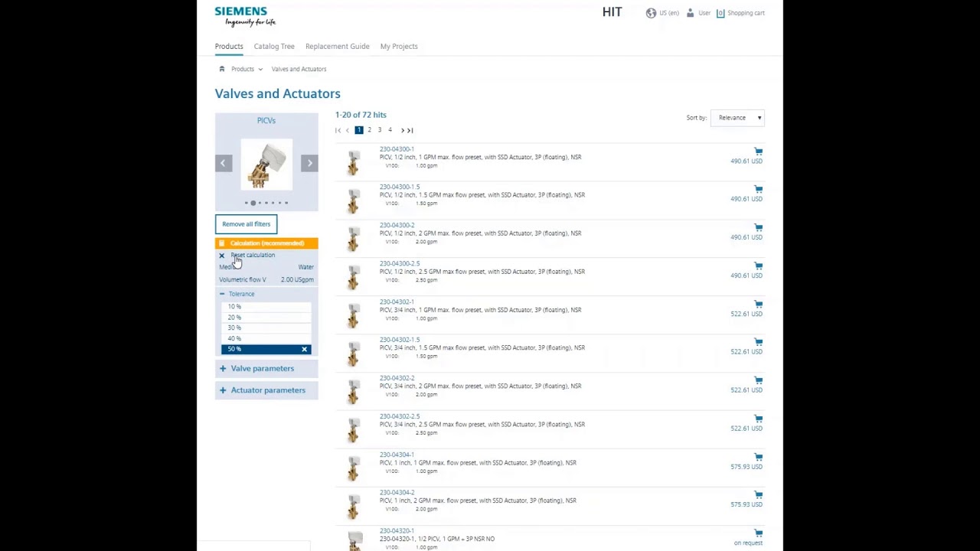Add 230-04304-1 to cart
The image size is (980, 551).
pyautogui.click(x=758, y=457)
